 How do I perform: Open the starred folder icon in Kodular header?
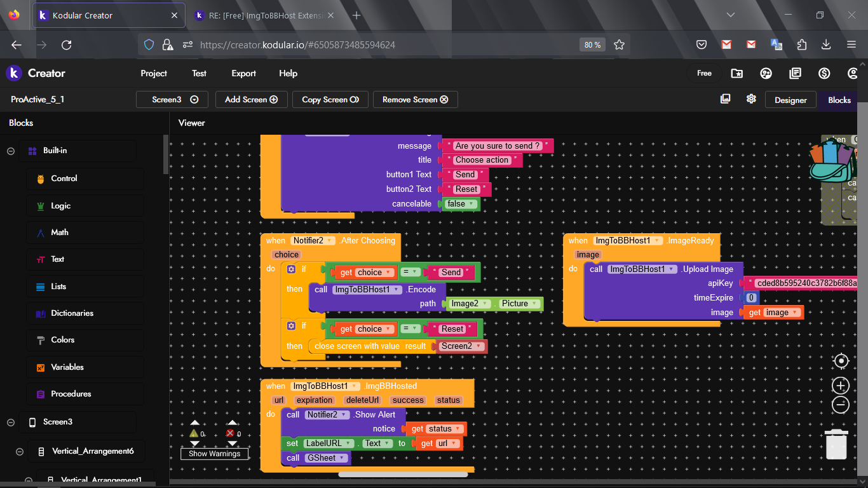coord(737,73)
